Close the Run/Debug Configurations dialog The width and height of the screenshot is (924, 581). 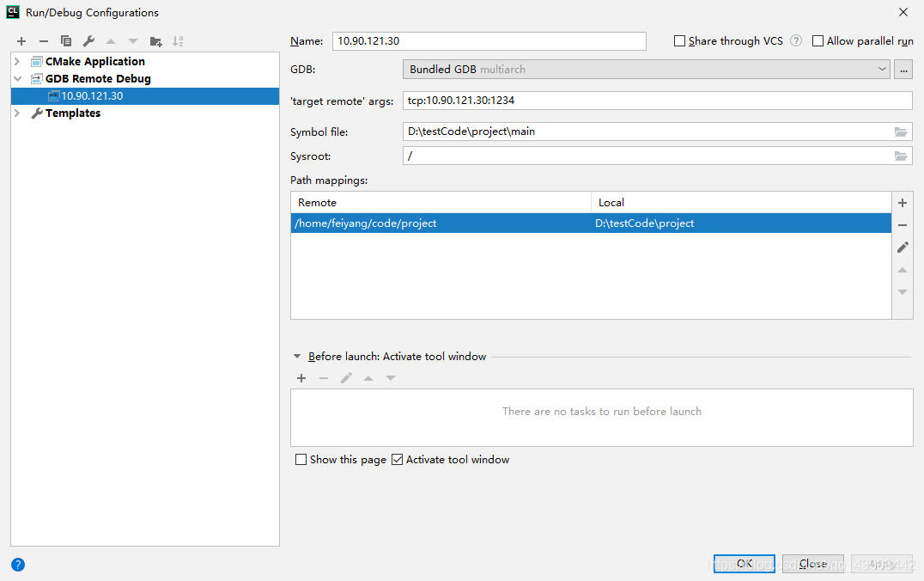903,12
